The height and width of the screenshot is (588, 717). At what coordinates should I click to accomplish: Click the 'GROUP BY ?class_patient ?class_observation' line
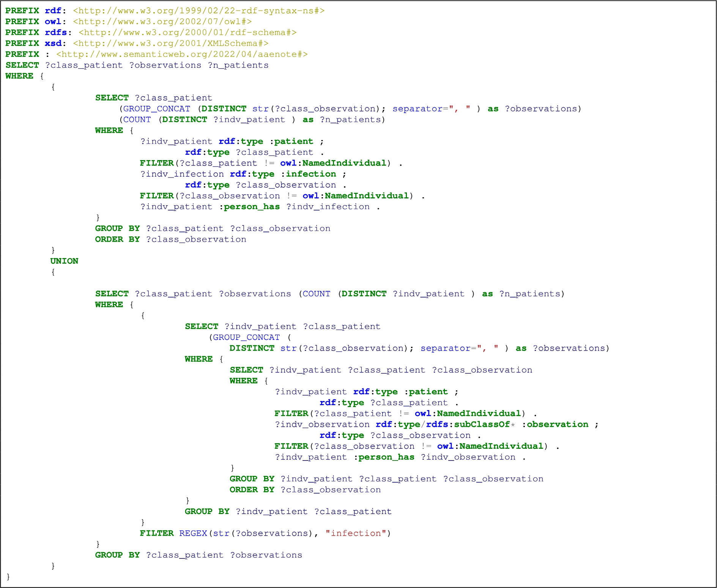tap(213, 228)
